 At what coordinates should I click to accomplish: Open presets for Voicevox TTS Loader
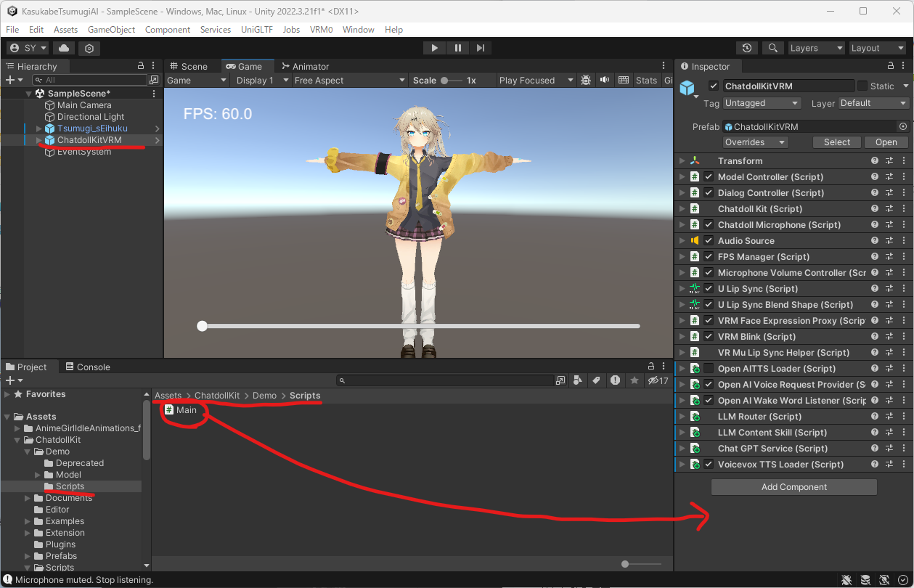tap(889, 465)
